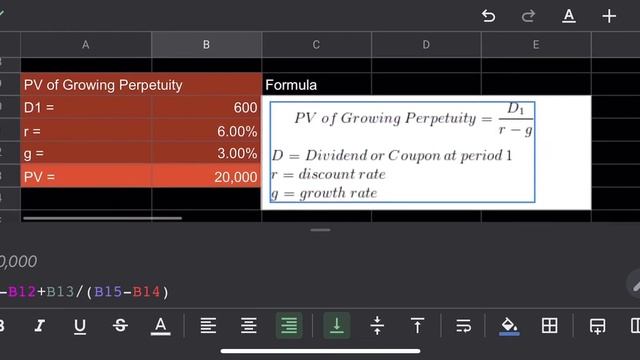Select the Formula cell
Screen dimensions: 640x360
tap(316, 84)
